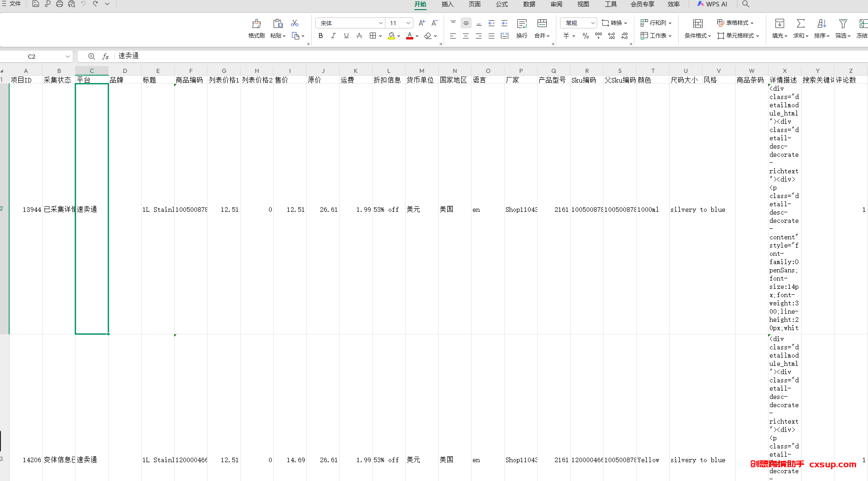
Task: Switch to the 插入 Insert tab
Action: click(x=447, y=4)
